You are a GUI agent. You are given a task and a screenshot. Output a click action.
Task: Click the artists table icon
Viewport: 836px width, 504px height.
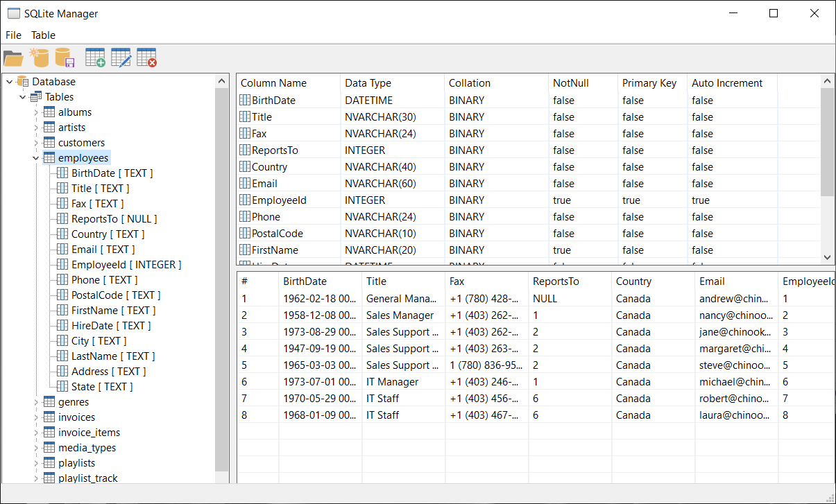pyautogui.click(x=49, y=128)
